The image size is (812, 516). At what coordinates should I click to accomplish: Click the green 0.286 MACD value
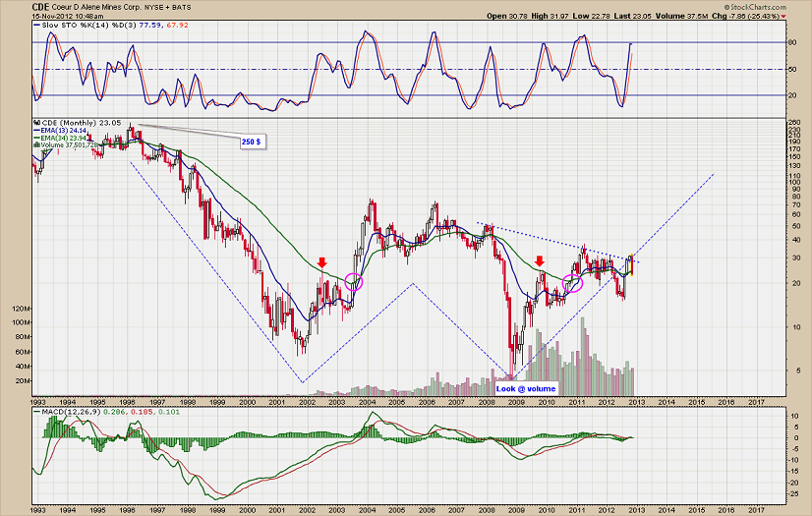point(114,412)
